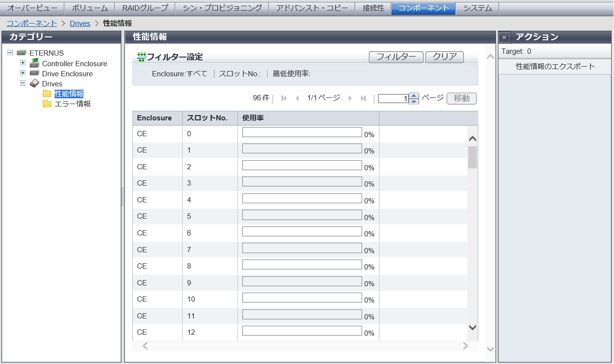The height and width of the screenshot is (364, 614).
Task: Click the Drives disk icon in tree
Action: point(34,83)
